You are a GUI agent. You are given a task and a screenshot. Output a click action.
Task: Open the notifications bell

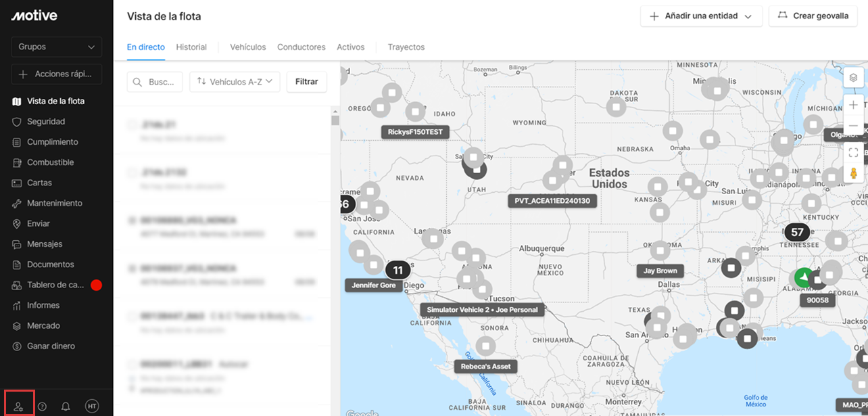point(66,407)
